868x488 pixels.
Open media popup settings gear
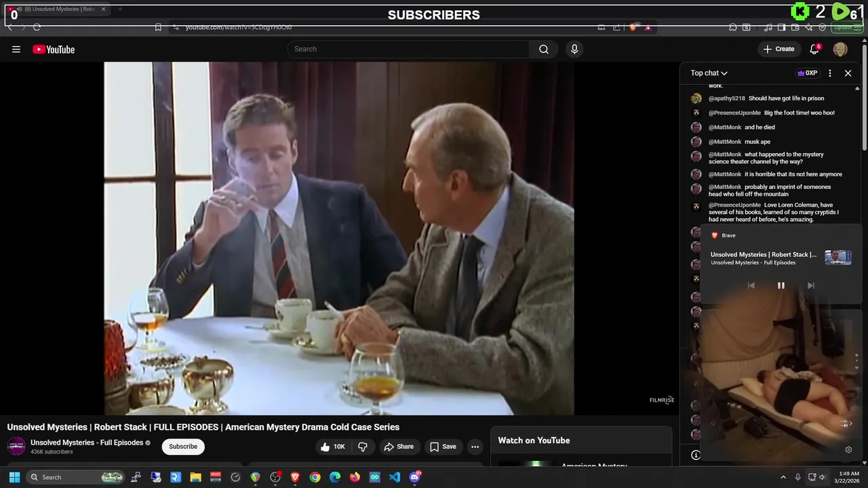(848, 449)
